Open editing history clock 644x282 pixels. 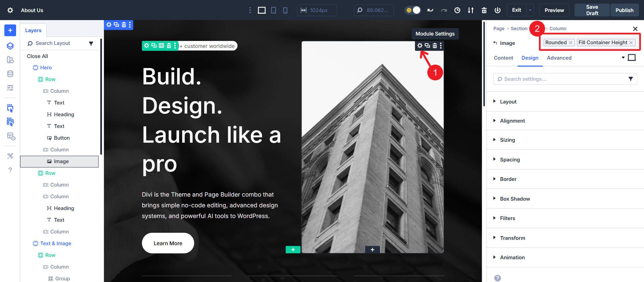point(457,10)
